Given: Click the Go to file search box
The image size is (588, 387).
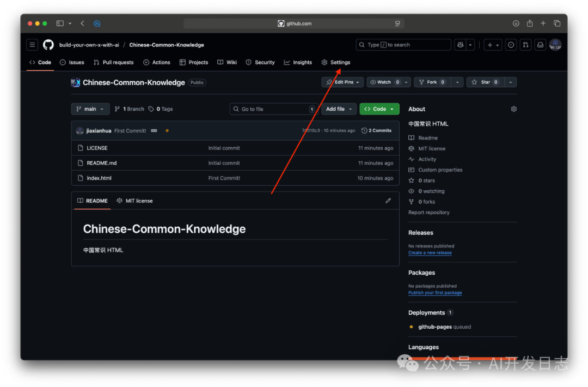Looking at the screenshot, I should (274, 109).
